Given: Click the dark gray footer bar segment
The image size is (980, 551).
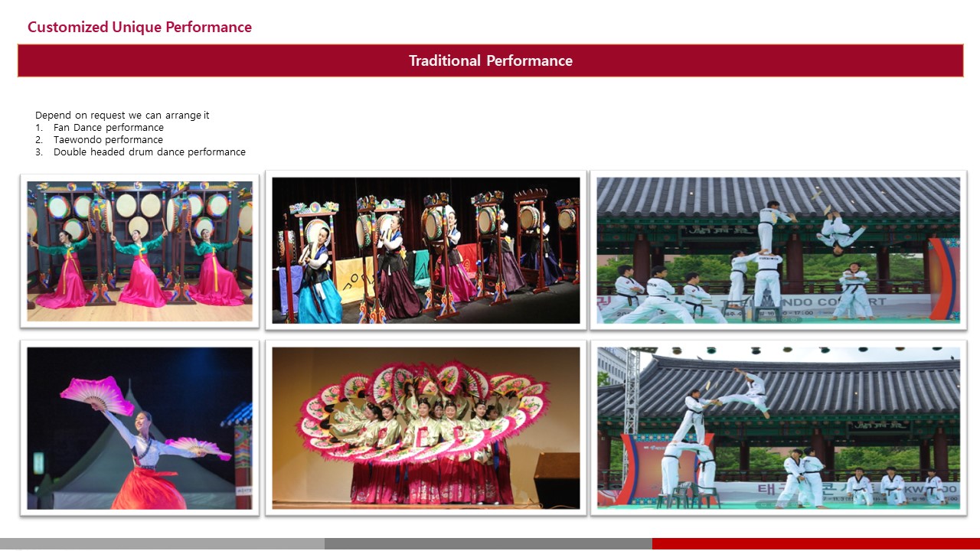Looking at the screenshot, I should point(488,543).
